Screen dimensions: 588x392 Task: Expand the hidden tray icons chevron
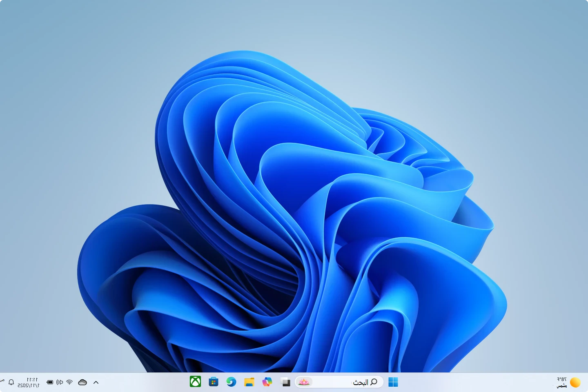[96, 383]
